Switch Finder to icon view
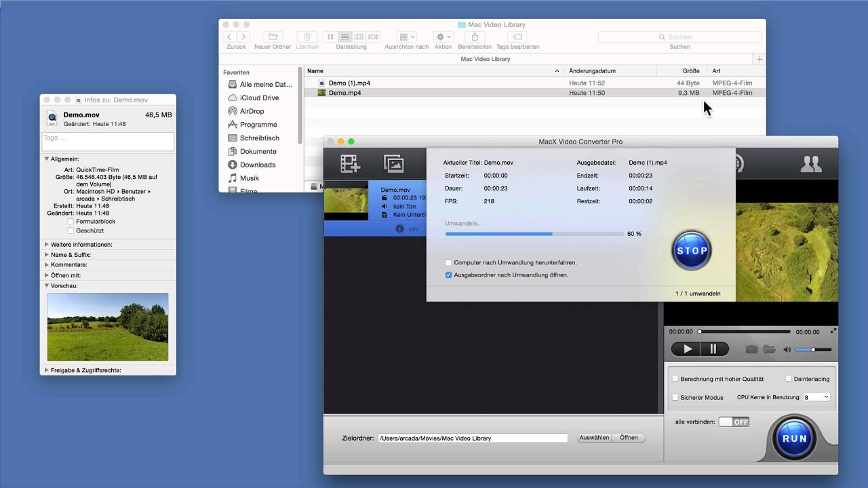Image resolution: width=868 pixels, height=488 pixels. pos(330,37)
